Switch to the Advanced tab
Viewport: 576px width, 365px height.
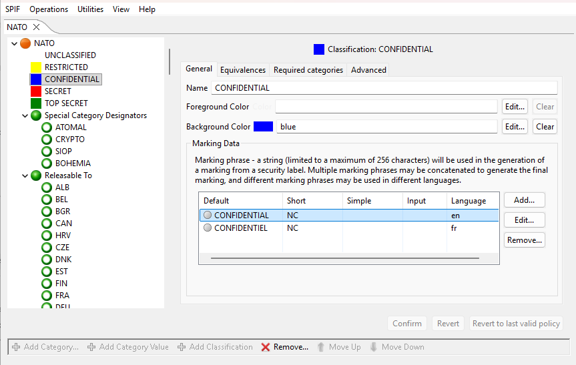tap(368, 70)
